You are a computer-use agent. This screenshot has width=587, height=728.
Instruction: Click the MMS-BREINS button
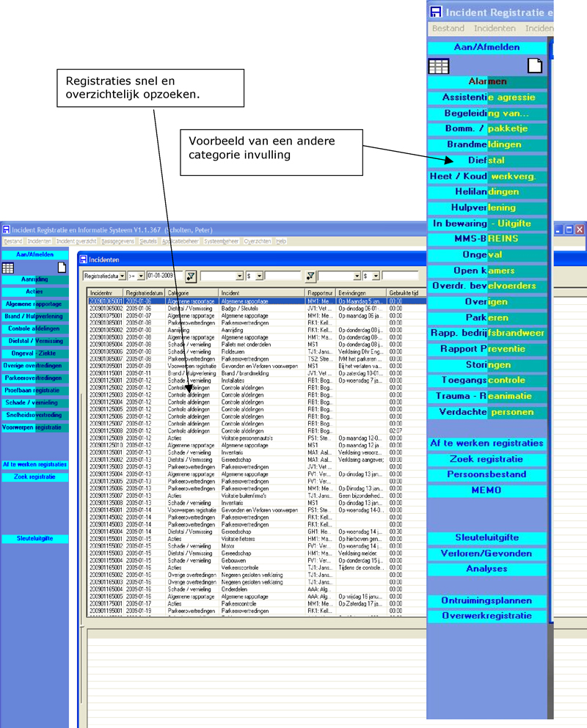coord(487,239)
